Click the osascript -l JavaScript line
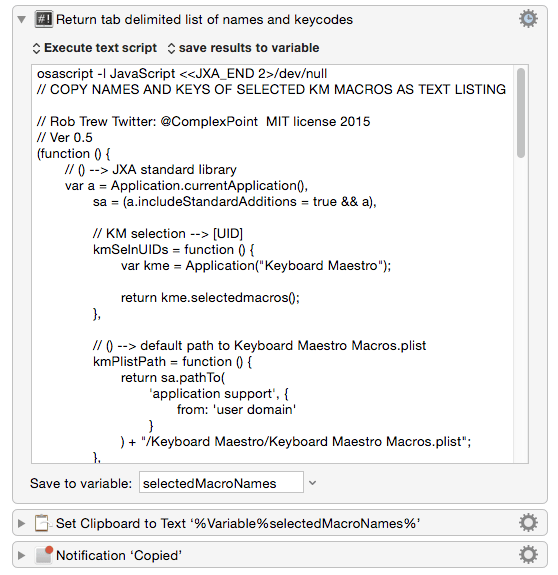Screen dimensions: 558x575 182,74
